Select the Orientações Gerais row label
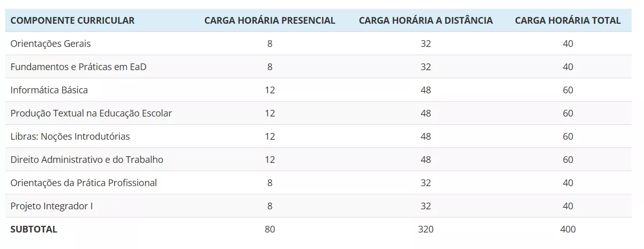The height and width of the screenshot is (249, 644). [x=51, y=44]
